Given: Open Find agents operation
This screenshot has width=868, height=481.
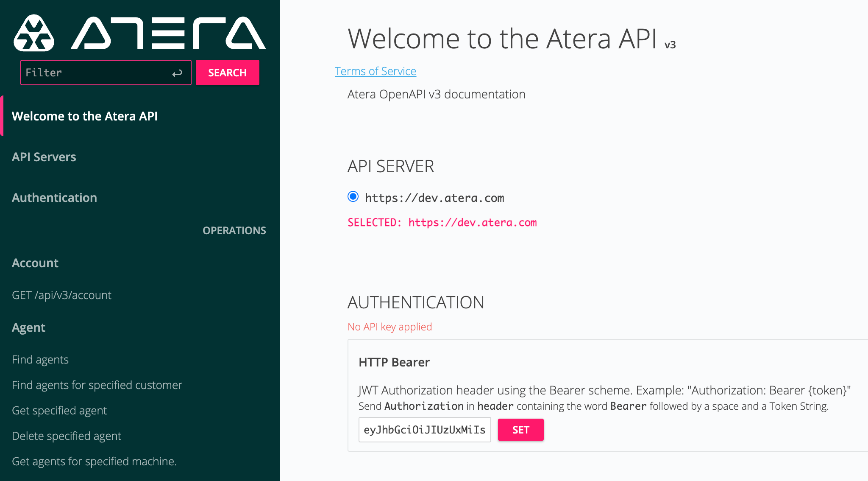Looking at the screenshot, I should coord(40,360).
